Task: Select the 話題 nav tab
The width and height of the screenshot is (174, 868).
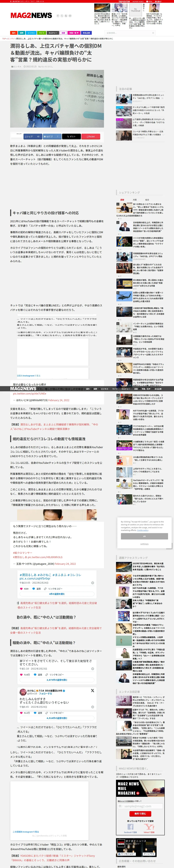Action: click(63, 33)
